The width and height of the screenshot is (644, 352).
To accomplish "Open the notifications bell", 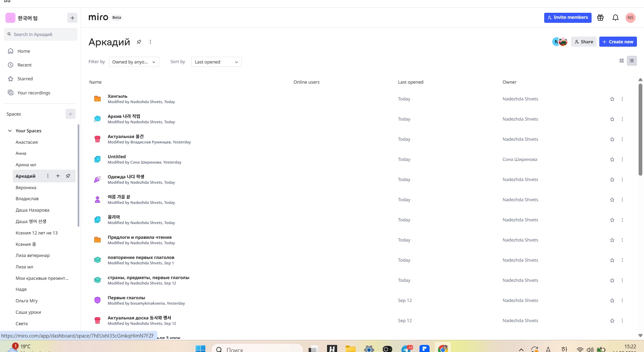I will [x=615, y=17].
